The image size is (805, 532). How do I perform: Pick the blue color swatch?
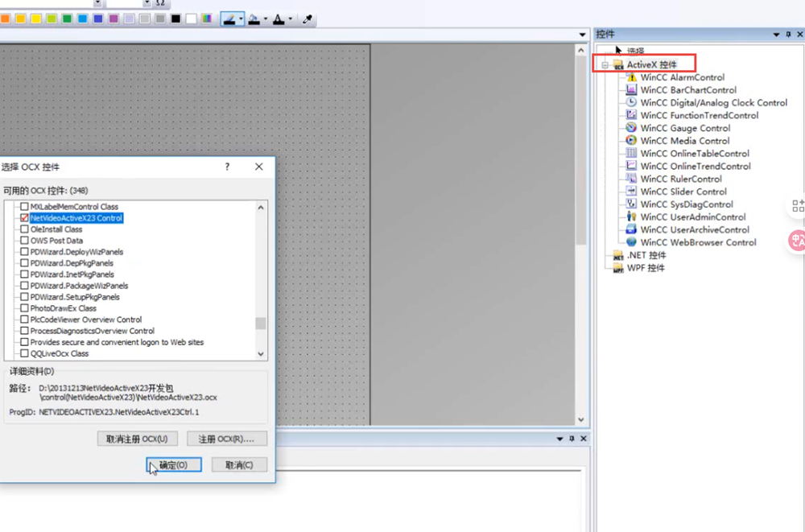point(98,19)
